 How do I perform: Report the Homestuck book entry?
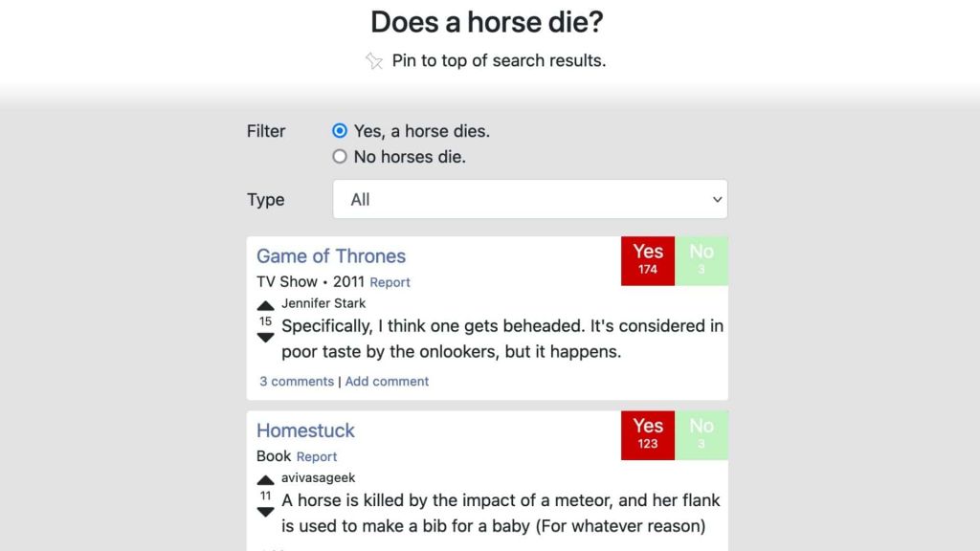[x=316, y=456]
